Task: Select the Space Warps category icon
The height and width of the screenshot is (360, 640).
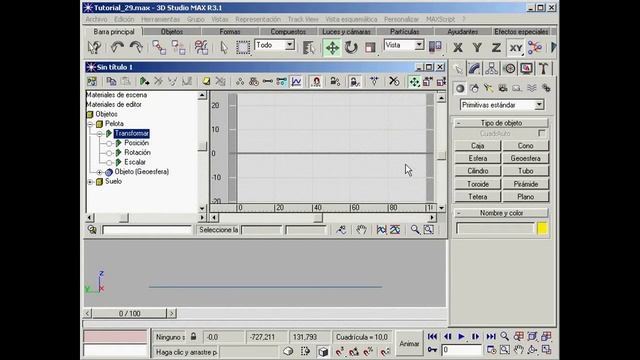Action: tap(531, 88)
